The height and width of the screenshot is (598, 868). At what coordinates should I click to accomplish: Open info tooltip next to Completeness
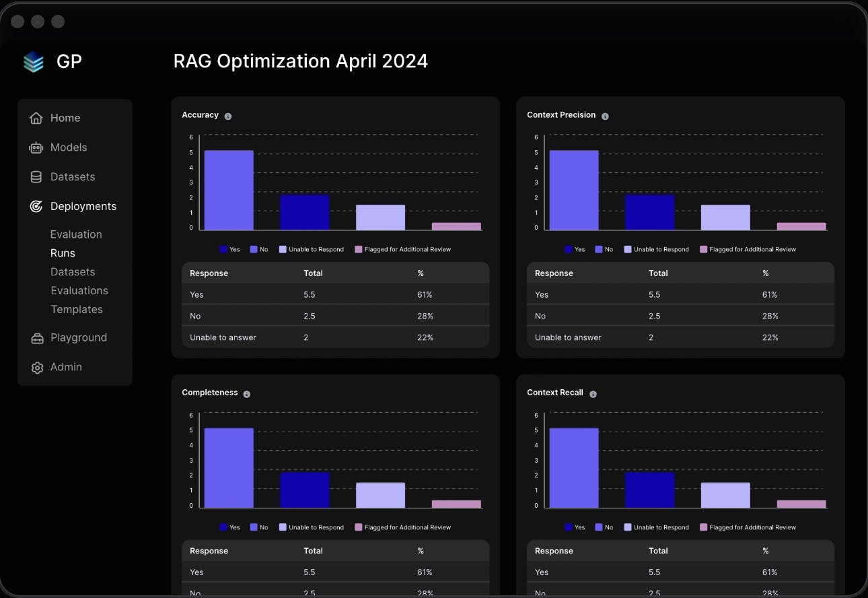(x=247, y=394)
